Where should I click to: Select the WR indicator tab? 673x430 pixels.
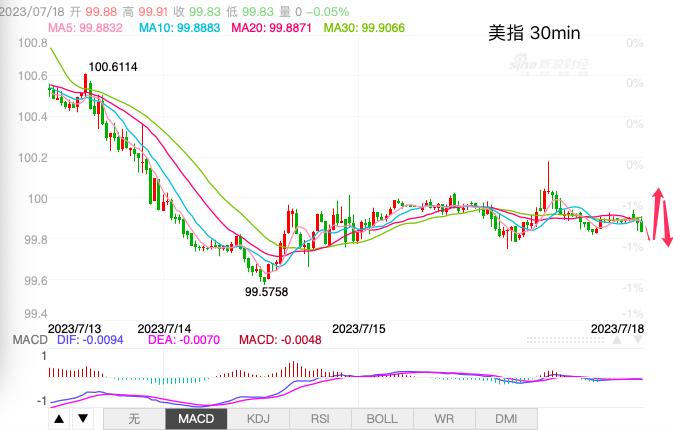(x=444, y=418)
